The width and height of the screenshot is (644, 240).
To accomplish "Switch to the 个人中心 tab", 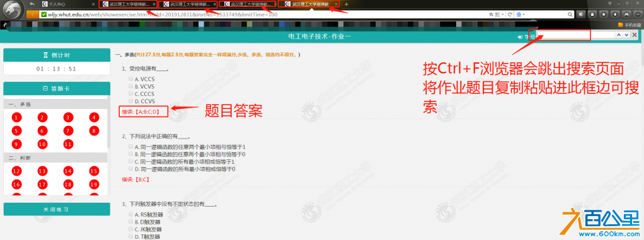I will (69, 4).
